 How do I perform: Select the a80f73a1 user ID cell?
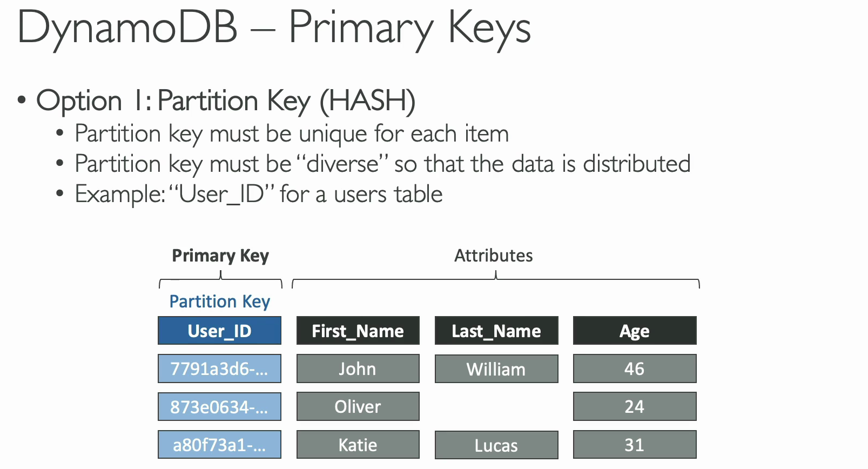click(x=219, y=445)
